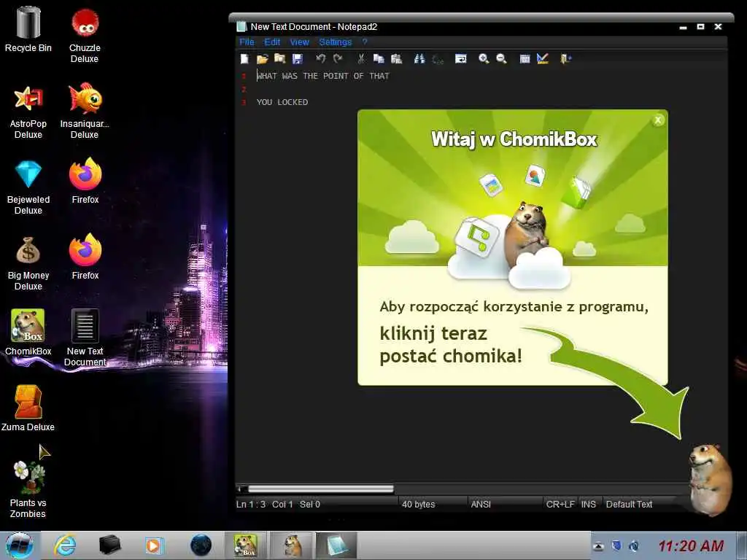The width and height of the screenshot is (747, 560).
Task: Click the CR+LF line ending status entry
Action: (560, 504)
